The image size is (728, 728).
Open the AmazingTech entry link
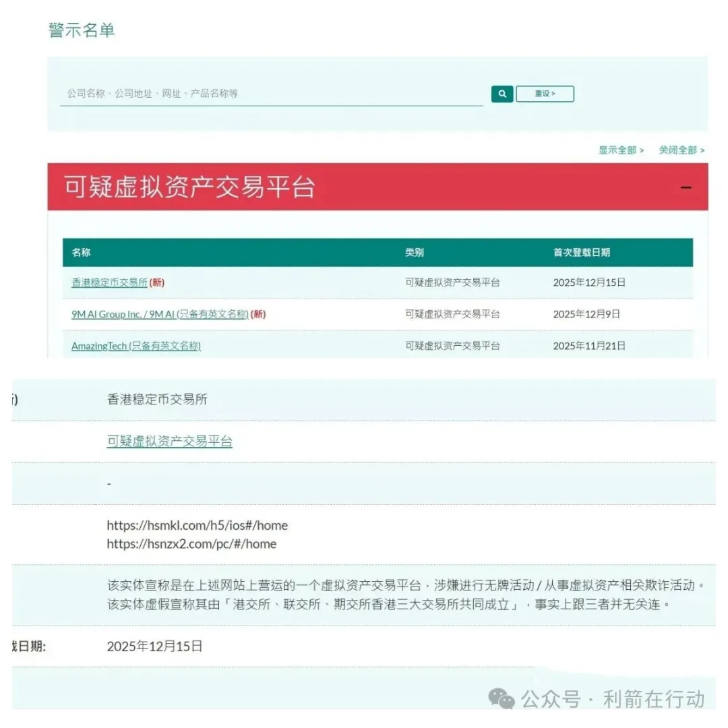point(99,346)
